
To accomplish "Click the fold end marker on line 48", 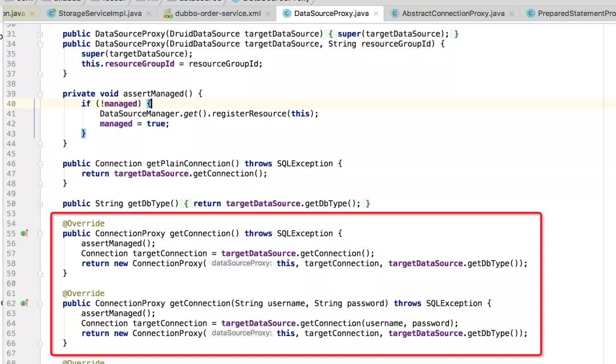I will coord(40,184).
